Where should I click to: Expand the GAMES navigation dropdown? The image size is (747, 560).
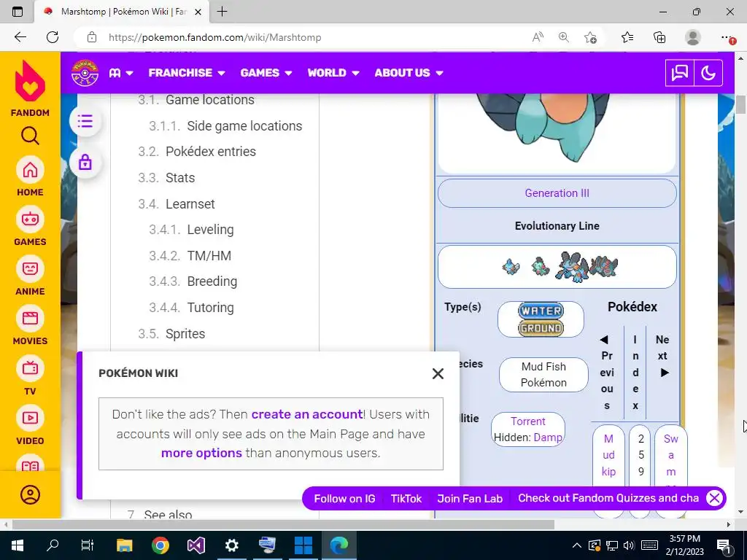(266, 73)
